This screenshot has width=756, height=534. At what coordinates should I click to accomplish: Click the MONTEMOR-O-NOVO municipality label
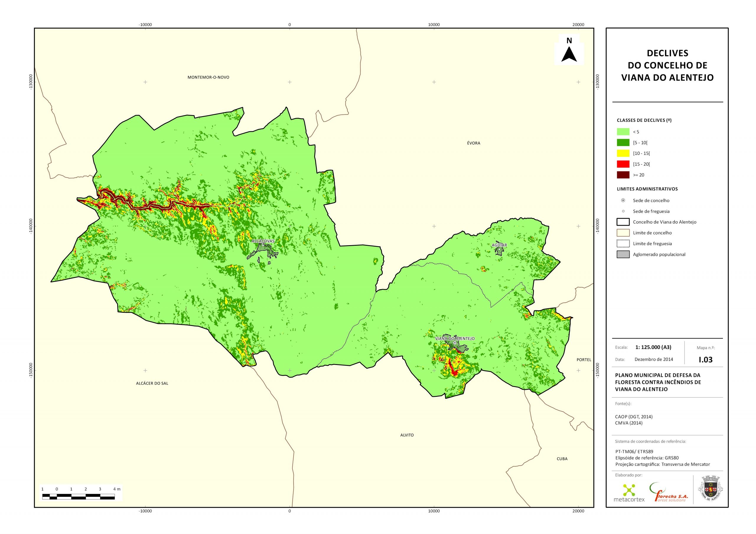tap(208, 77)
